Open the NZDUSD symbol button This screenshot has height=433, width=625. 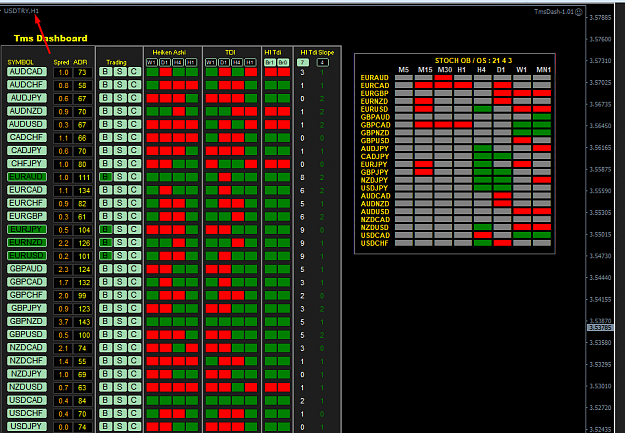click(27, 388)
